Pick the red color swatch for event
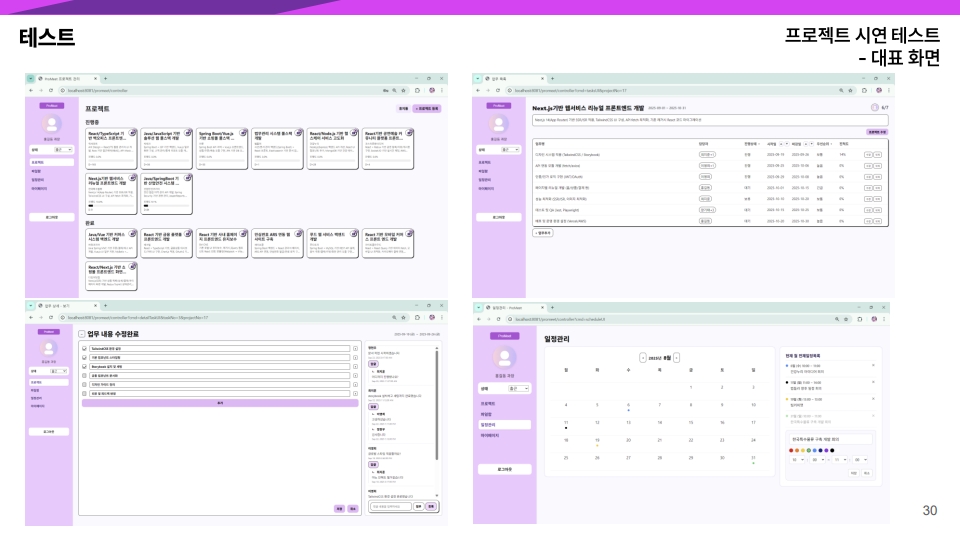 coord(791,450)
